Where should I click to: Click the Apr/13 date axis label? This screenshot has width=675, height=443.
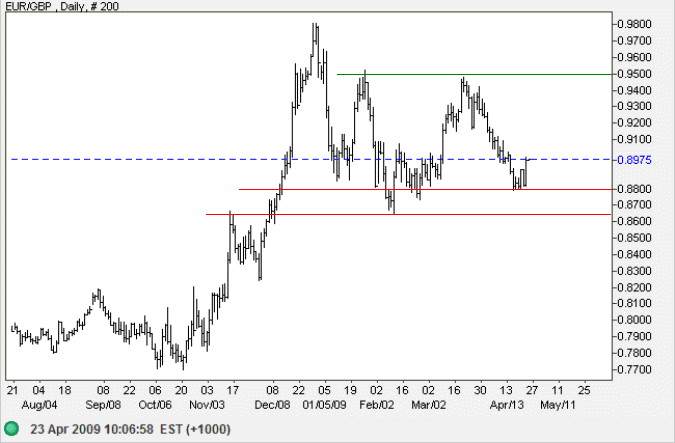pyautogui.click(x=507, y=405)
